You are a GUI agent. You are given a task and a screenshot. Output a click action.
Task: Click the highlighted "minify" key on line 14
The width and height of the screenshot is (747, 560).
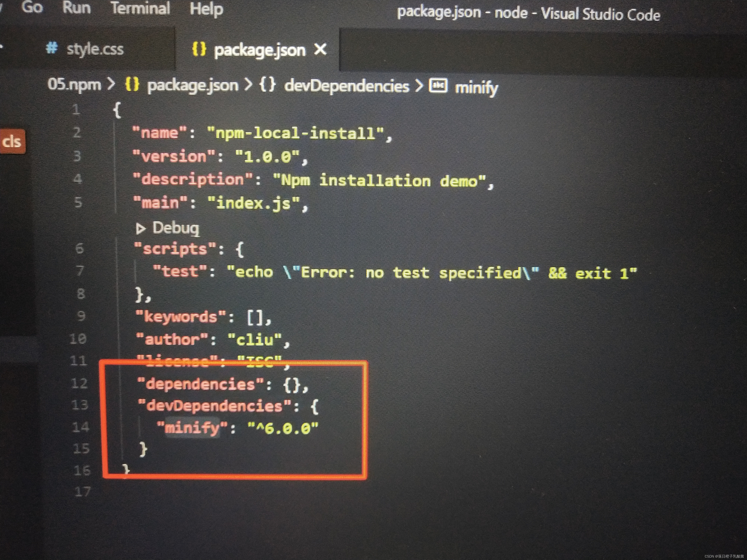pyautogui.click(x=192, y=428)
